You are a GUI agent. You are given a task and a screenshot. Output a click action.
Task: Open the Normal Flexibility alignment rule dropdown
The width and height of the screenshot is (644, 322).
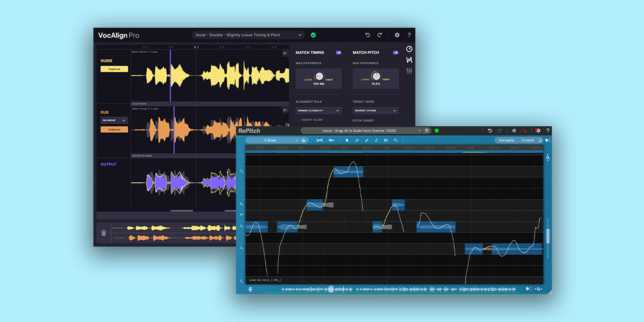pyautogui.click(x=318, y=111)
